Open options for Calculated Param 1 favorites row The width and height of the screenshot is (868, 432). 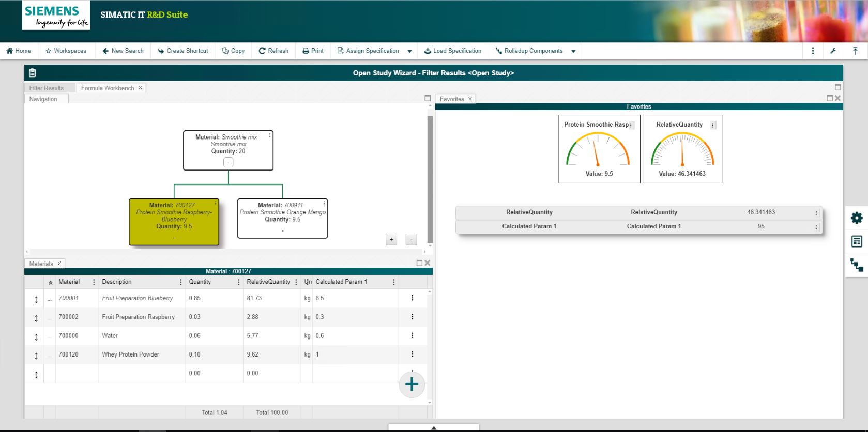(x=816, y=227)
